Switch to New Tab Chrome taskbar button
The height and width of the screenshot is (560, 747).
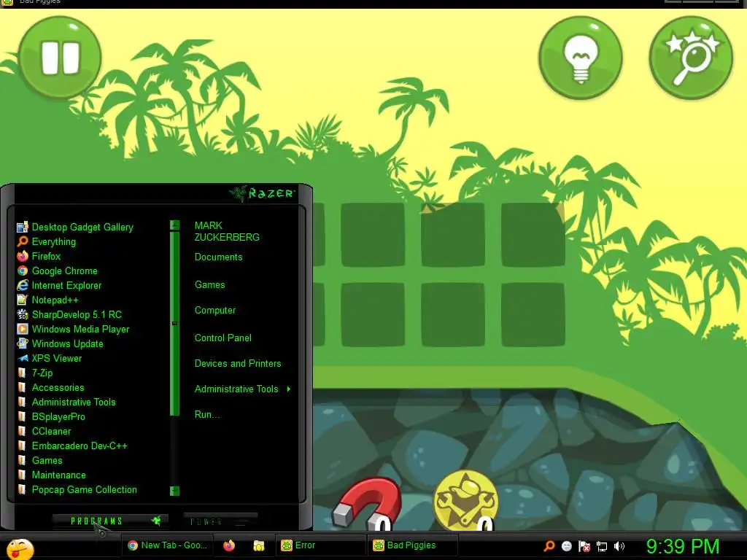coord(169,545)
